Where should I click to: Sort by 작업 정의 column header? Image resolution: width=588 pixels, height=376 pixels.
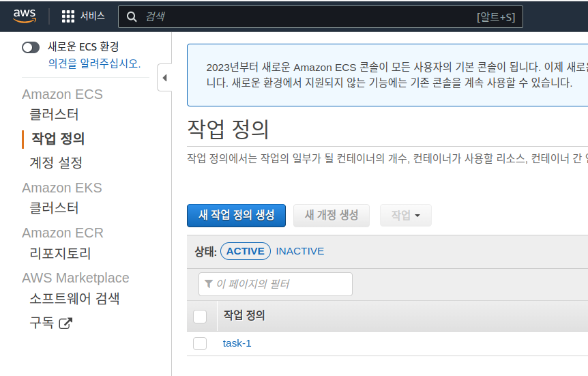coord(244,315)
